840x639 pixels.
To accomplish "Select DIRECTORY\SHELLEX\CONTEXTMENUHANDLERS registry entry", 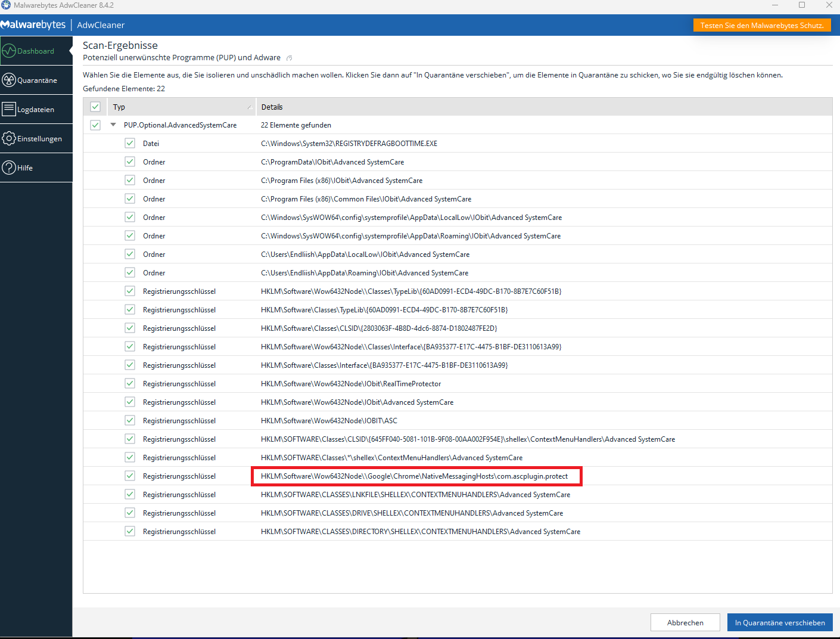I will [421, 532].
